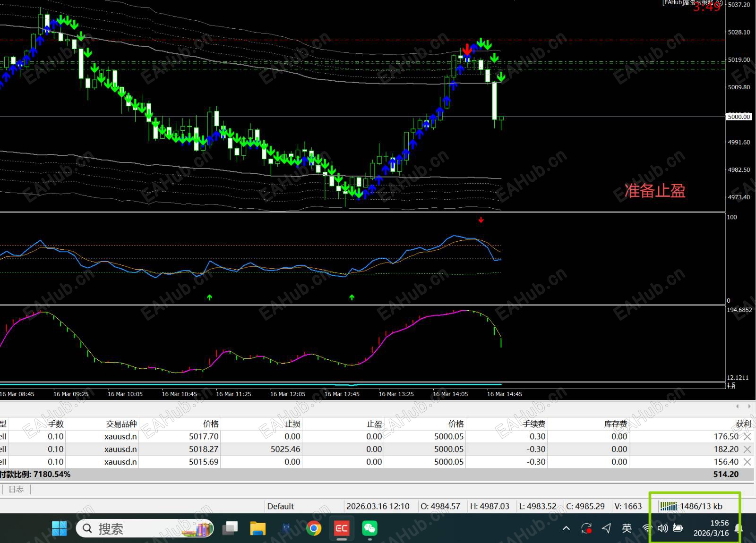Image resolution: width=756 pixels, height=543 pixels.
Task: Switch to the red EC app
Action: coord(341,528)
